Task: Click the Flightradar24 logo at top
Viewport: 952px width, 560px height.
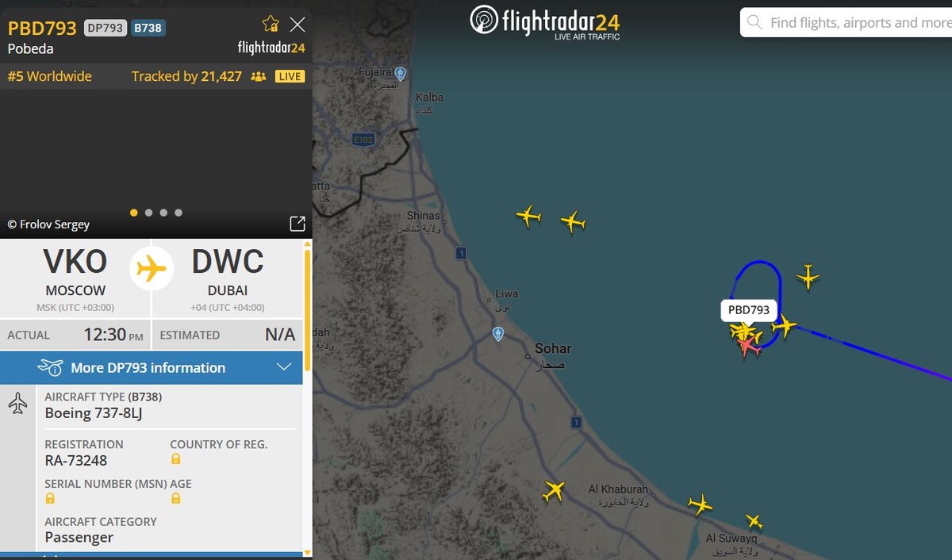Action: click(544, 21)
